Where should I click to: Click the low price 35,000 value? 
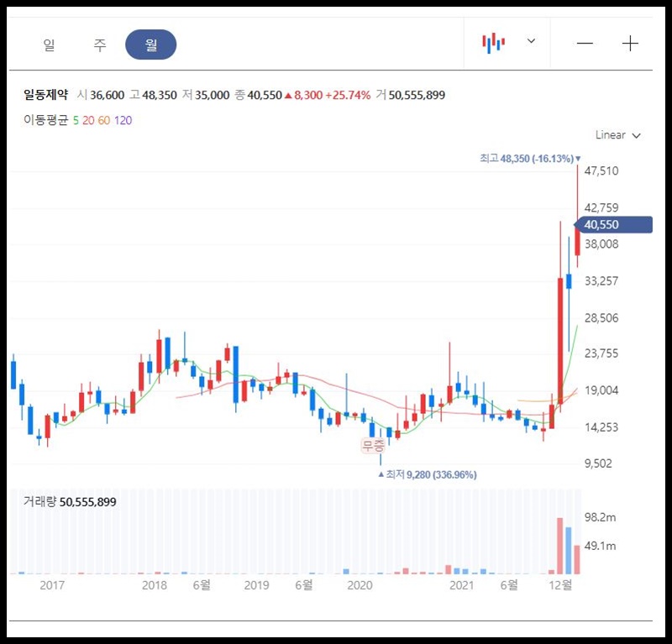(213, 95)
